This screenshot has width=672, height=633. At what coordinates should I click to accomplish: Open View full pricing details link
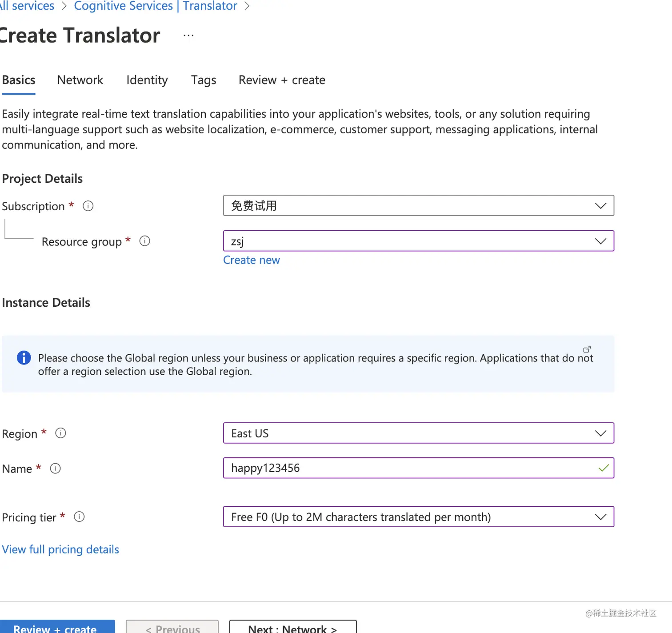point(60,549)
